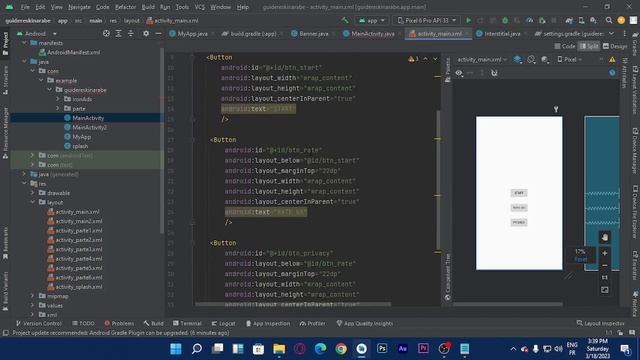
Task: Switch to the MainActivity.java tab
Action: (369, 33)
